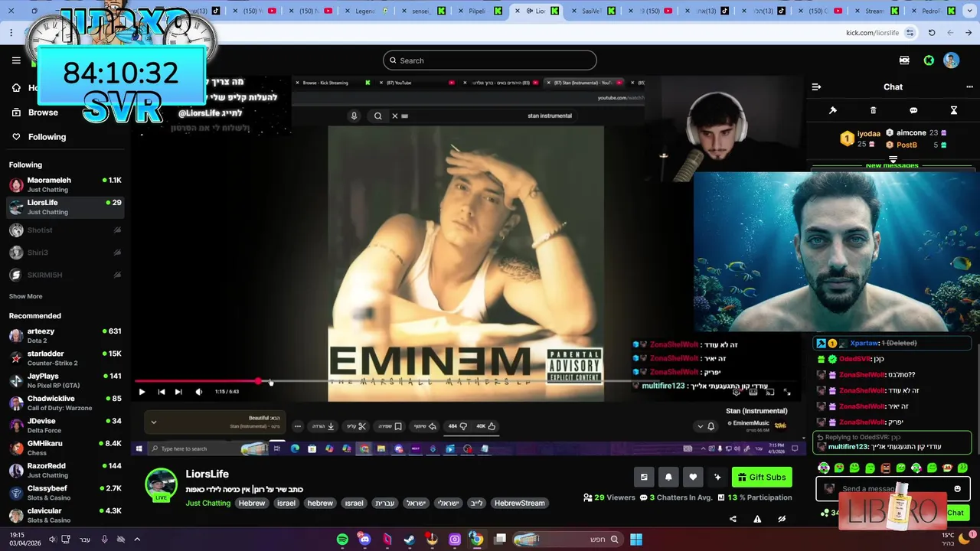Toggle the notification bell button under stream
The width and height of the screenshot is (980, 551).
point(668,477)
